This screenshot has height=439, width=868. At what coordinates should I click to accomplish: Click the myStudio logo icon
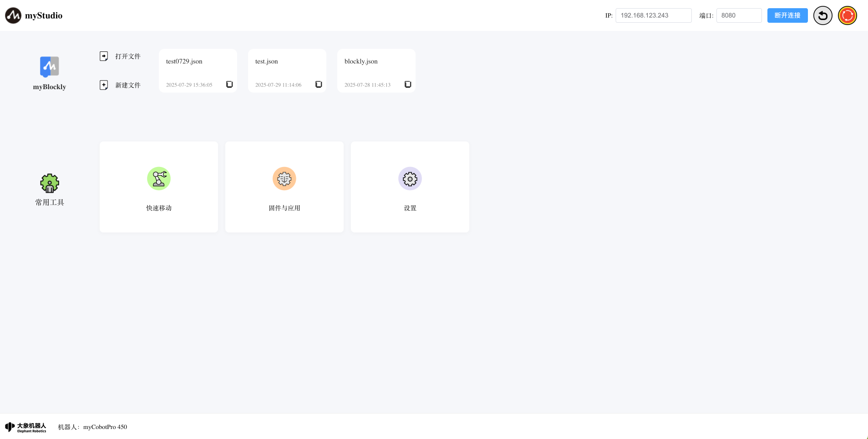click(x=13, y=15)
